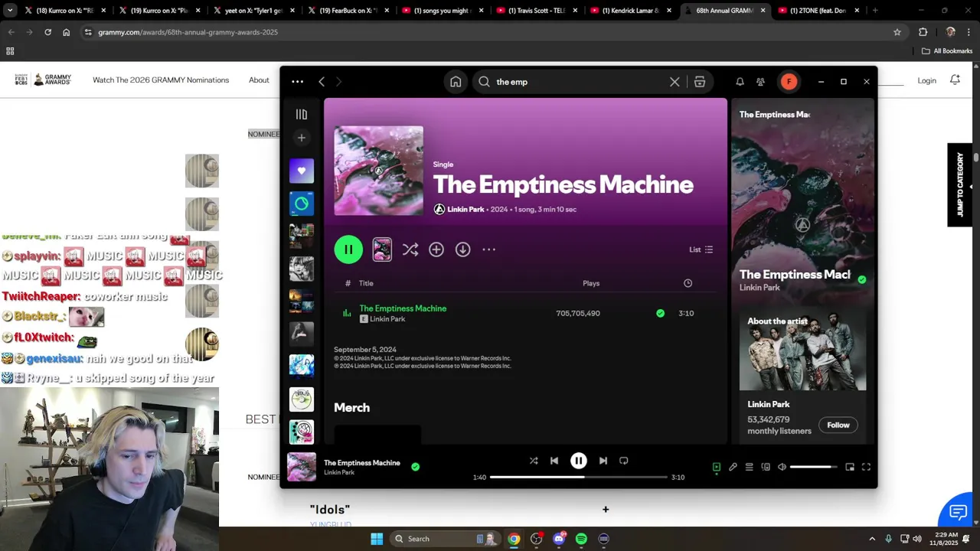Expand the "Idols" nominee row
The image size is (980, 551).
606,509
